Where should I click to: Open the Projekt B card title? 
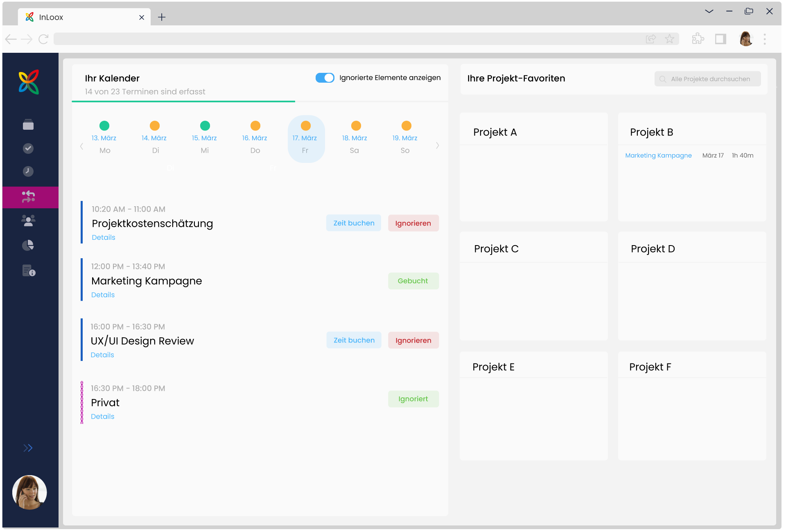[652, 132]
